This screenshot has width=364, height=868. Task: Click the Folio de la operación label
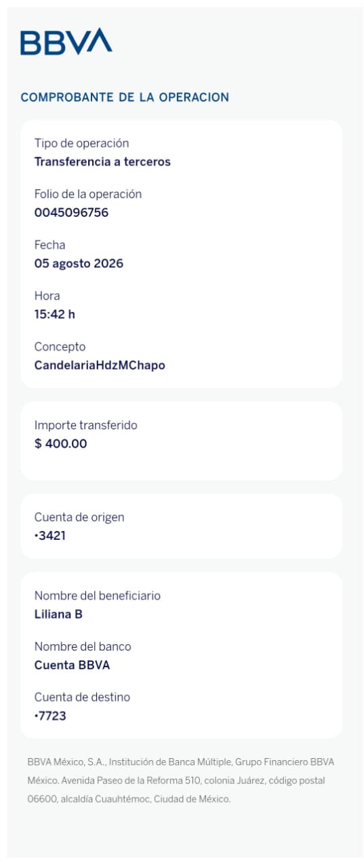[88, 194]
